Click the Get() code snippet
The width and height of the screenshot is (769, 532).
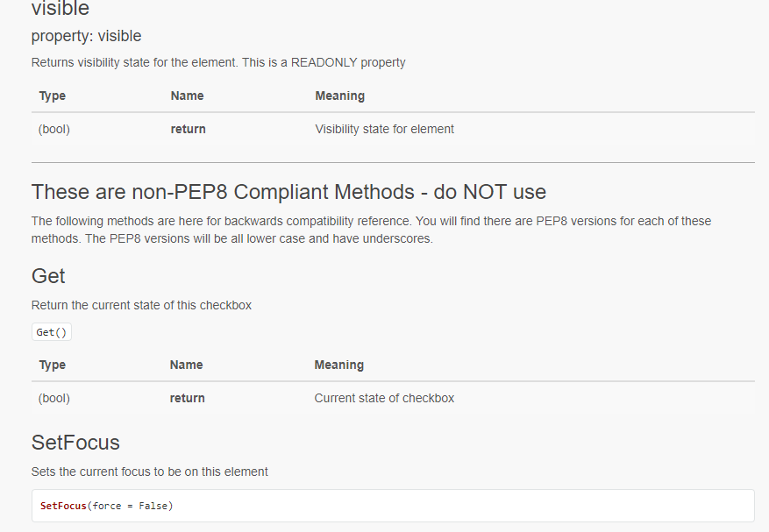click(50, 331)
